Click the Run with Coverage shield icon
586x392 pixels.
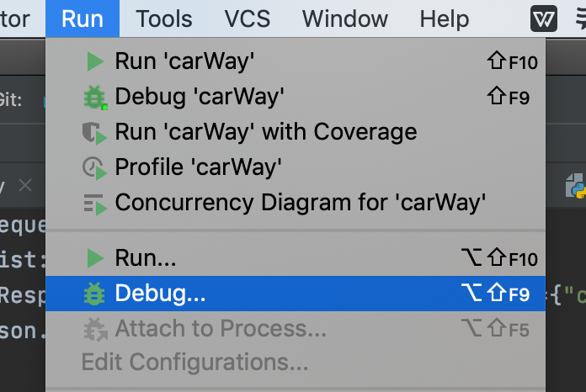[94, 133]
